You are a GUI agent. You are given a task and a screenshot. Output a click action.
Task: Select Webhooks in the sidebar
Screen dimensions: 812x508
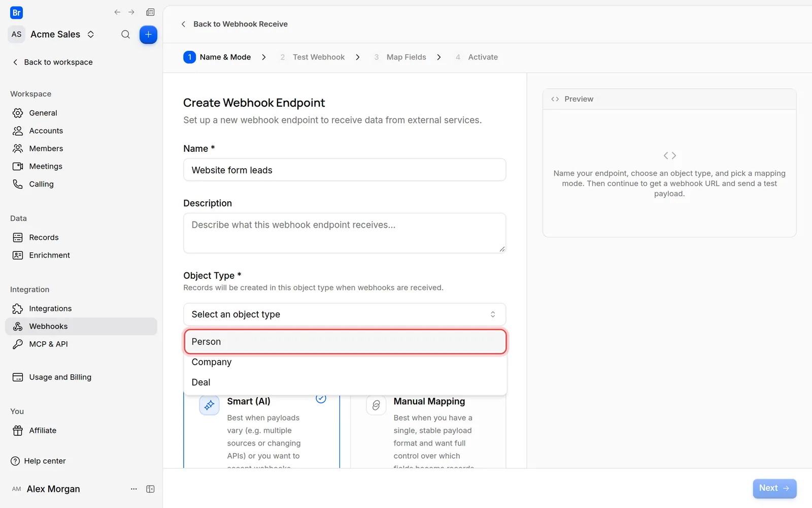pyautogui.click(x=81, y=326)
